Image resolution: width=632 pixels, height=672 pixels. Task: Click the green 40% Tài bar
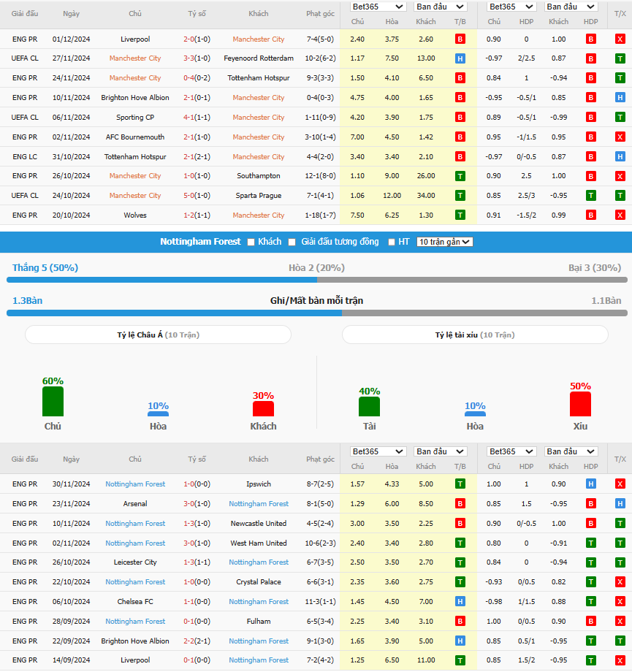[x=369, y=407]
